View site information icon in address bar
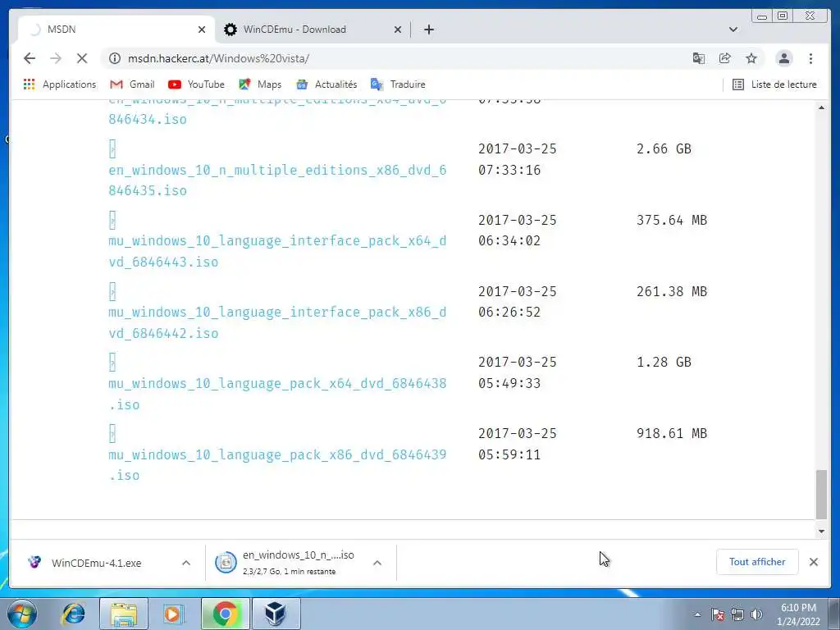 pyautogui.click(x=115, y=58)
